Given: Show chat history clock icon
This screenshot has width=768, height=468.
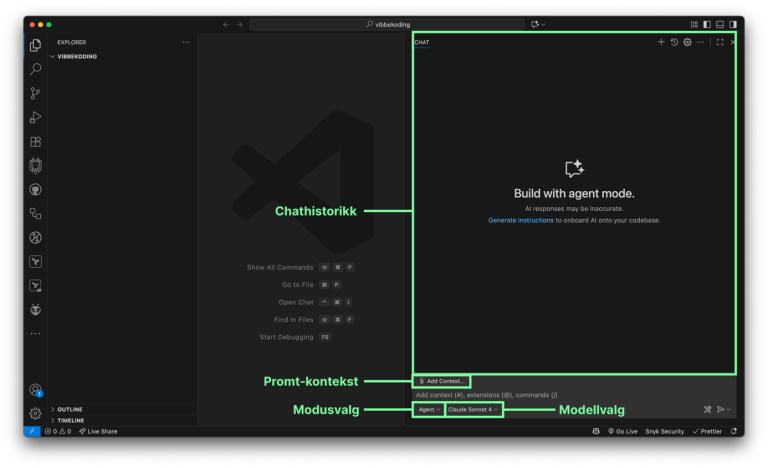Looking at the screenshot, I should [674, 42].
